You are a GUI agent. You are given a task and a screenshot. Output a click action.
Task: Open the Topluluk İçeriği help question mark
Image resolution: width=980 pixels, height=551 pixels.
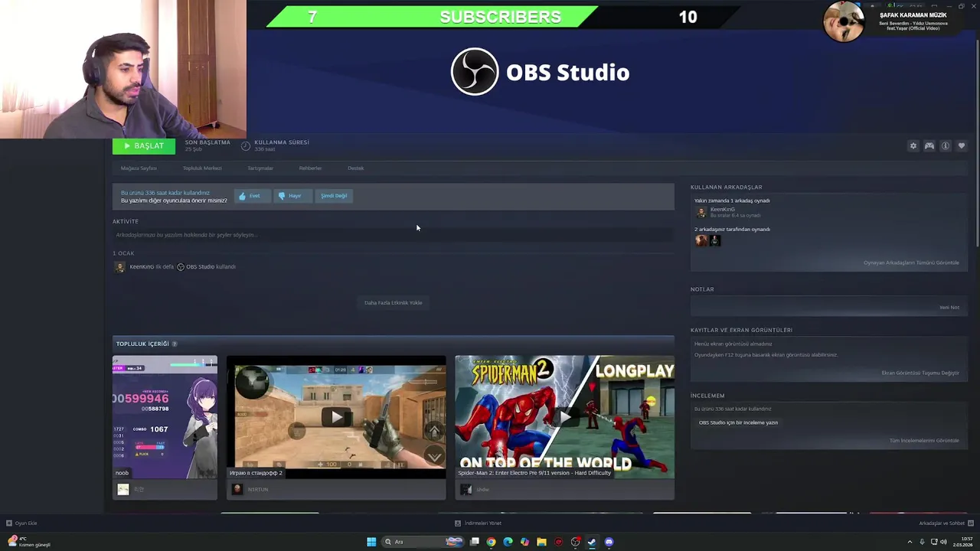[174, 344]
